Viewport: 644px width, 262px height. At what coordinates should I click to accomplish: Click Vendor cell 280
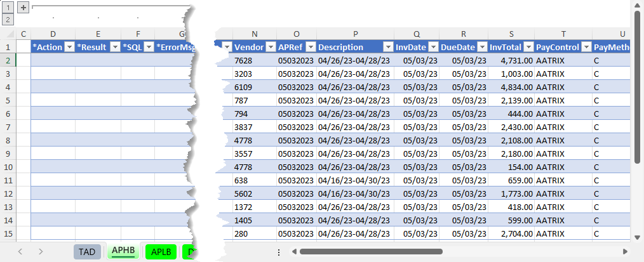pos(255,233)
